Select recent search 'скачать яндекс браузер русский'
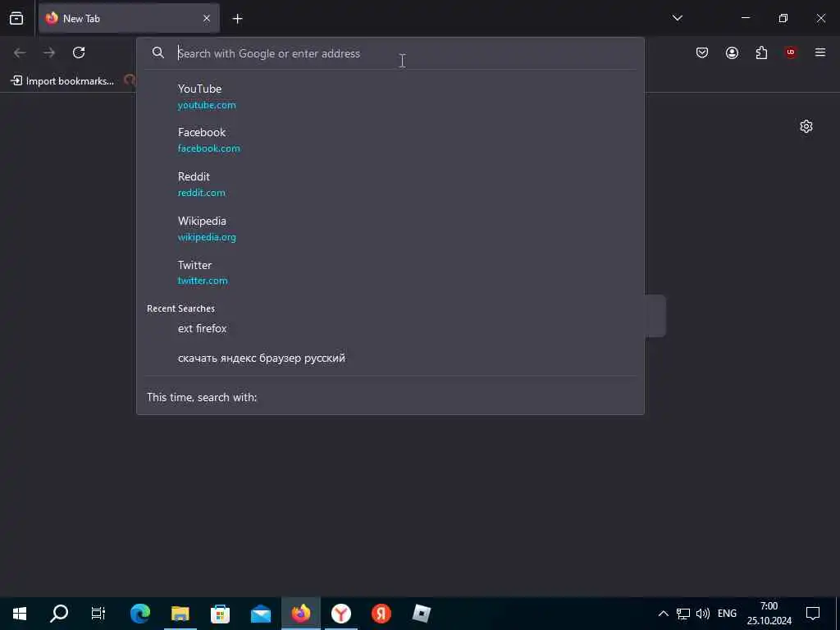840x630 pixels. 390,358
